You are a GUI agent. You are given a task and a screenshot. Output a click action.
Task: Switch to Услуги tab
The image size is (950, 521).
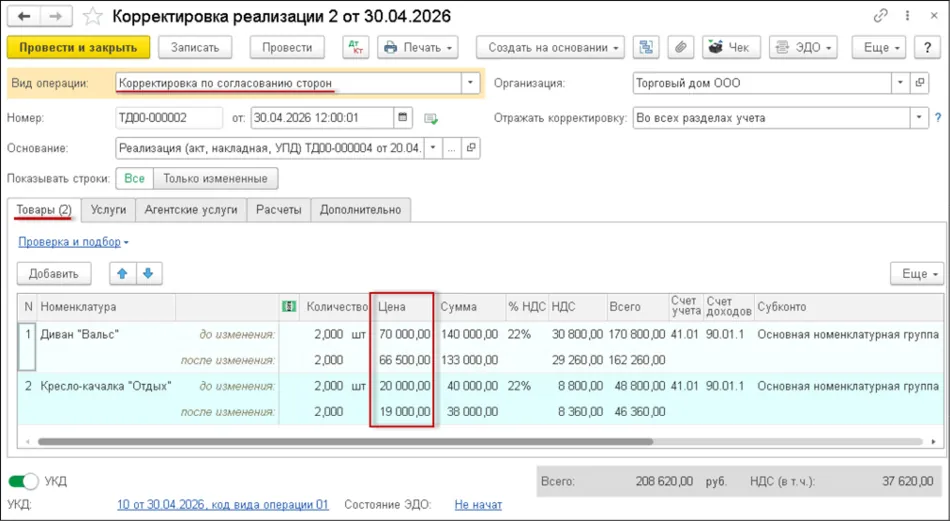coord(108,210)
